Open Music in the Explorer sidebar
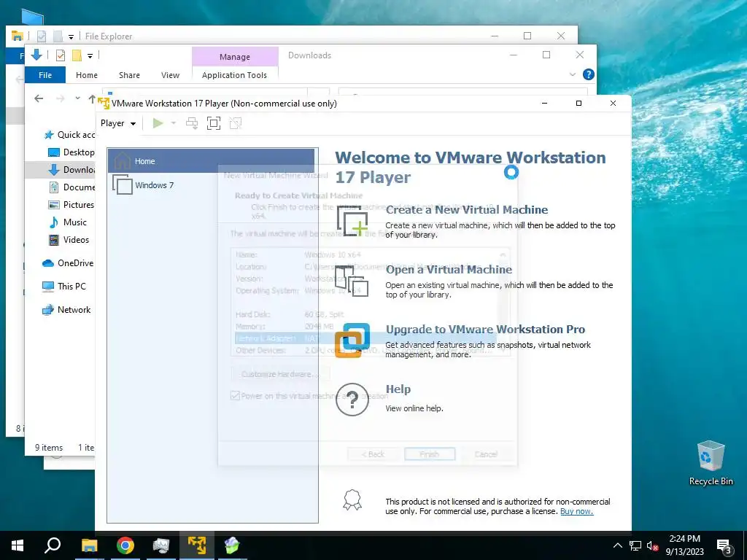The height and width of the screenshot is (560, 747). [68, 222]
